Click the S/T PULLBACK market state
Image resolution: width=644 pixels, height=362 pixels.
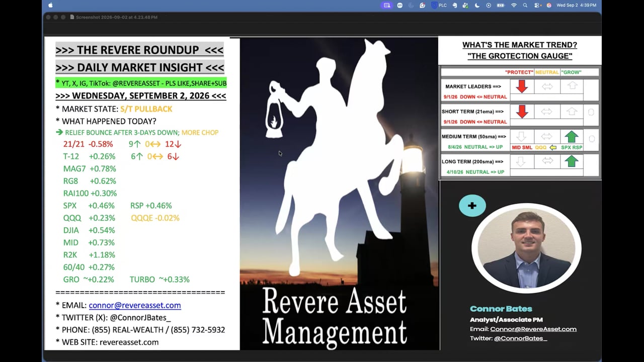click(146, 109)
